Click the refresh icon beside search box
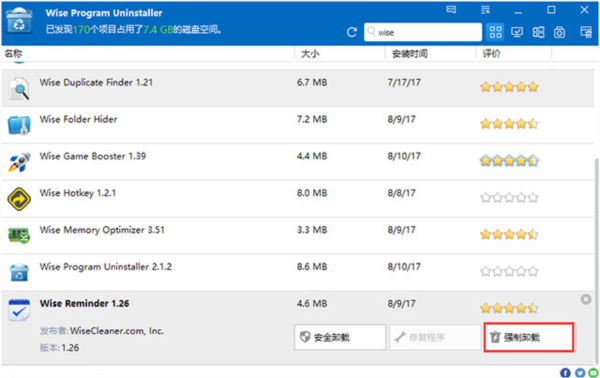This screenshot has width=600, height=378. [352, 32]
